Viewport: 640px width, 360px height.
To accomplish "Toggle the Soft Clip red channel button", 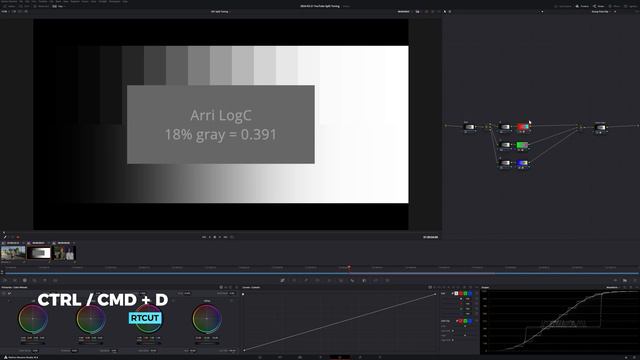I will click(461, 321).
